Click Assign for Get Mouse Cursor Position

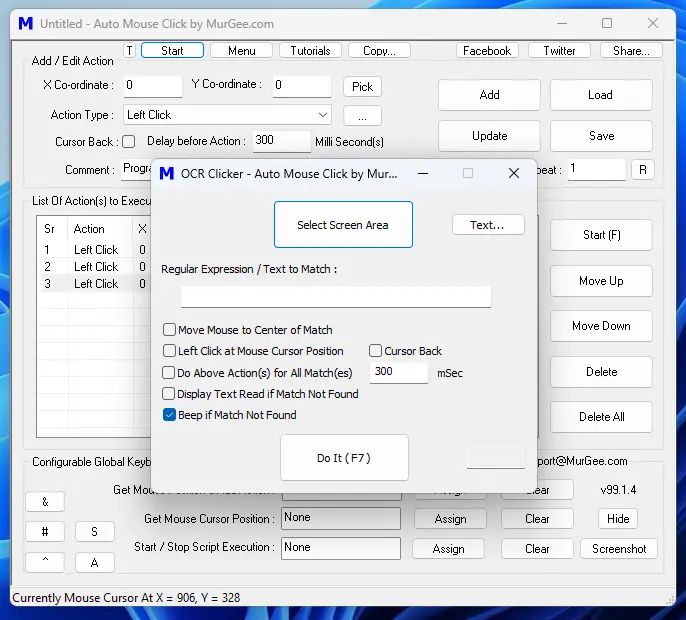coord(450,519)
